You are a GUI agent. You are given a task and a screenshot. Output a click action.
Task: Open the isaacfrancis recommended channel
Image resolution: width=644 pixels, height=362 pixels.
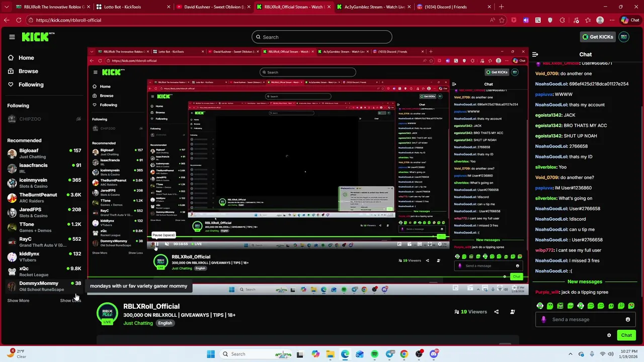(44, 168)
